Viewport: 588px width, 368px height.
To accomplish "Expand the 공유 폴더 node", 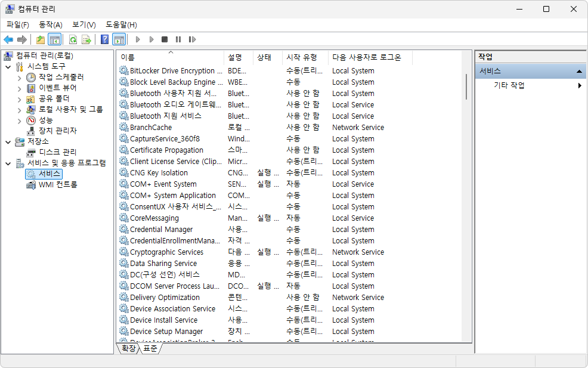I will point(20,100).
